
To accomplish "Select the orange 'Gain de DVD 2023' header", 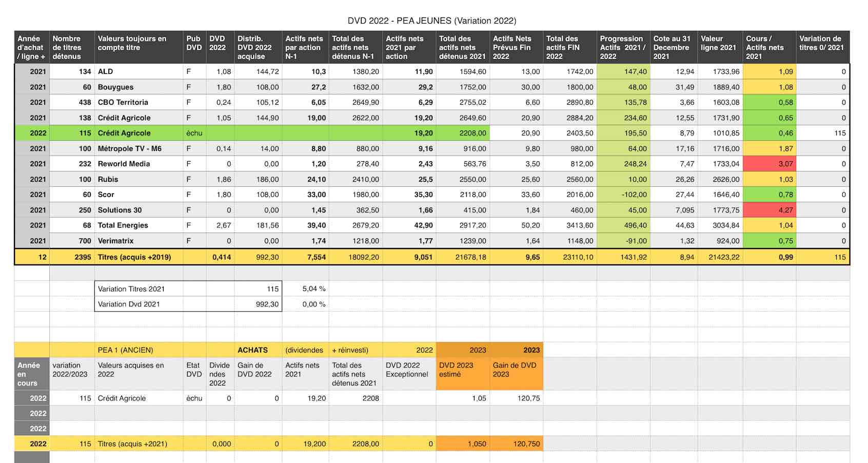I will point(516,374).
